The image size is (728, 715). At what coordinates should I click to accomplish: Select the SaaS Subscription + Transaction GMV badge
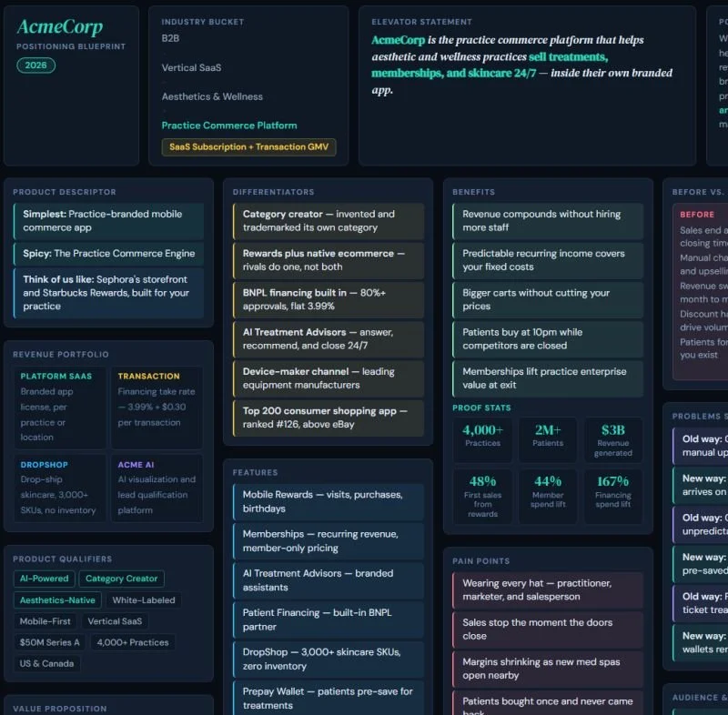point(248,147)
